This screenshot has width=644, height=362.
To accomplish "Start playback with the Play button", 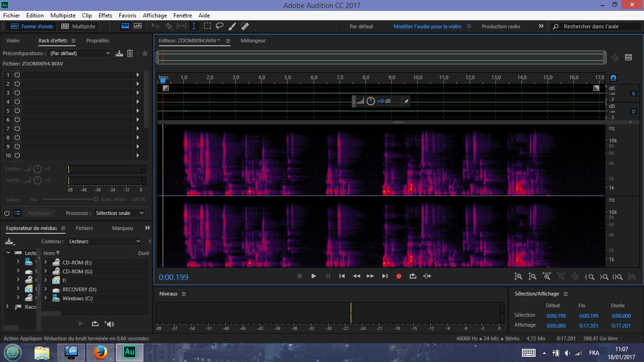I will [x=314, y=276].
